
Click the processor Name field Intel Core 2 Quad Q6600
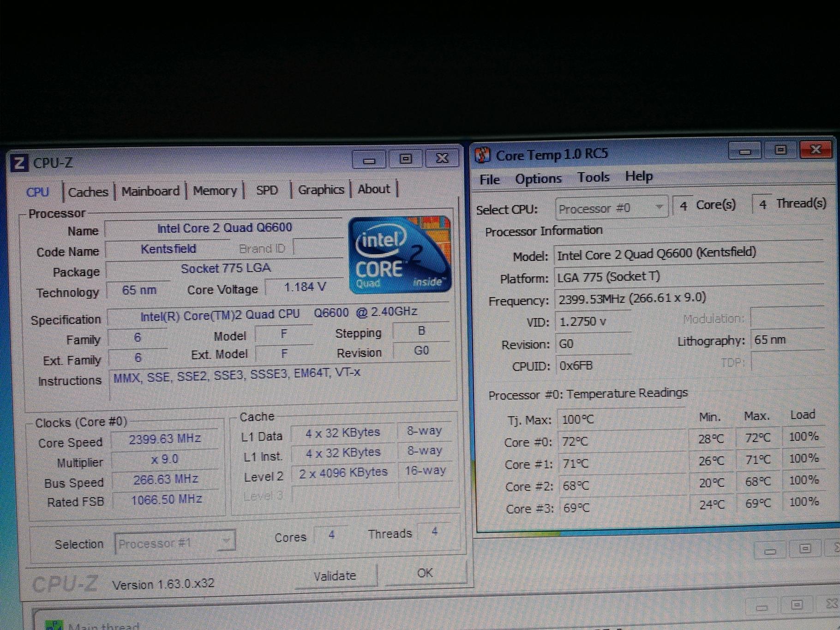coord(224,228)
